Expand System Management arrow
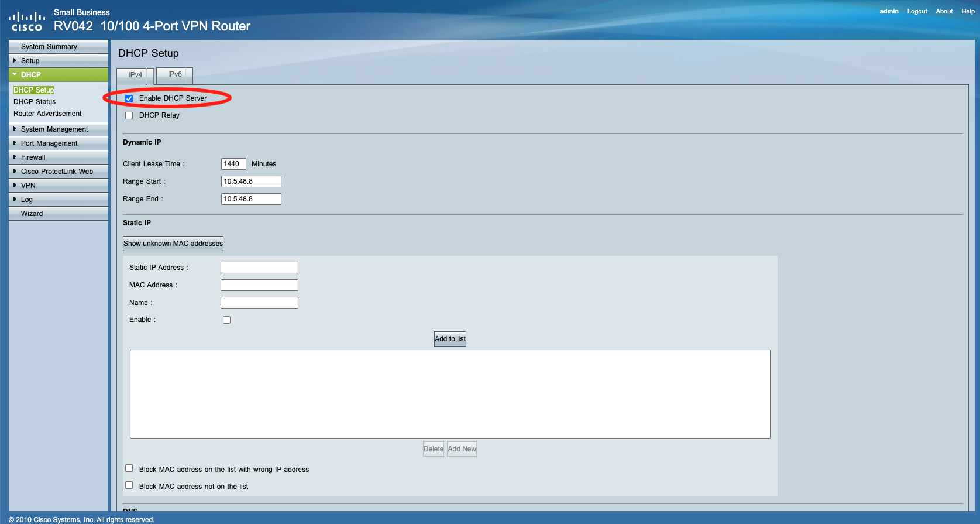The height and width of the screenshot is (524, 980). tap(15, 129)
